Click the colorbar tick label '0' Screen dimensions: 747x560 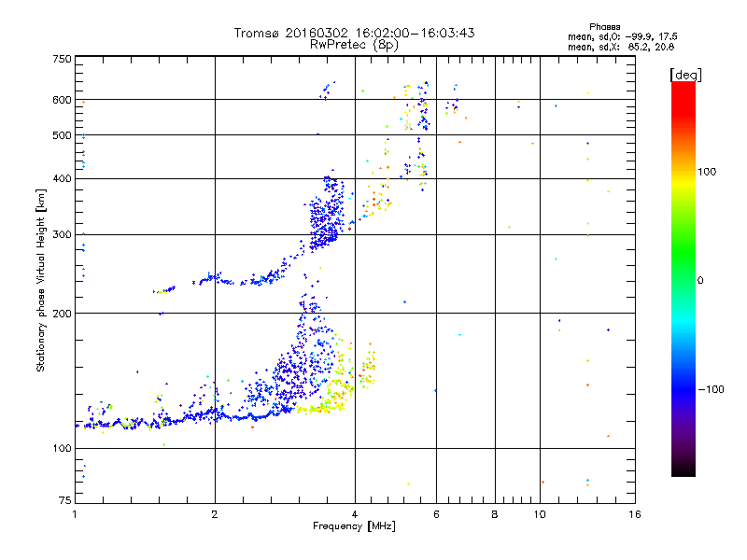coord(700,281)
